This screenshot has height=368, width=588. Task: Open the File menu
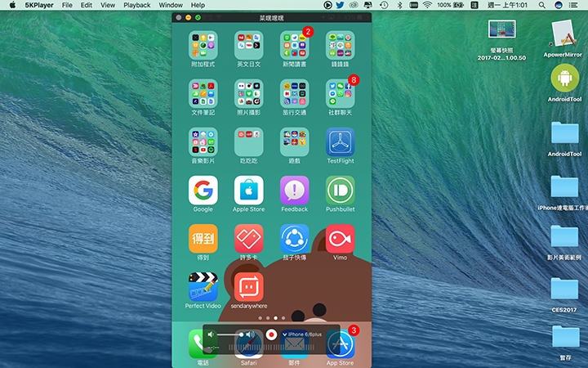click(67, 5)
